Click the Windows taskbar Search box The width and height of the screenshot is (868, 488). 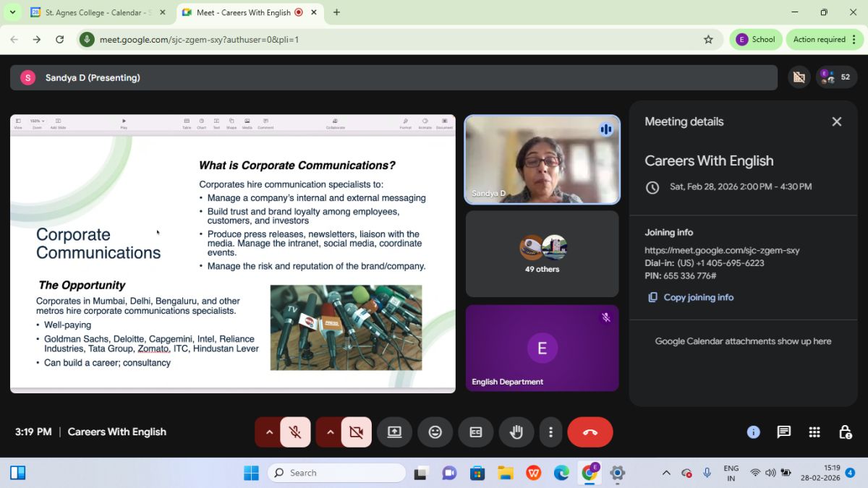tap(336, 473)
